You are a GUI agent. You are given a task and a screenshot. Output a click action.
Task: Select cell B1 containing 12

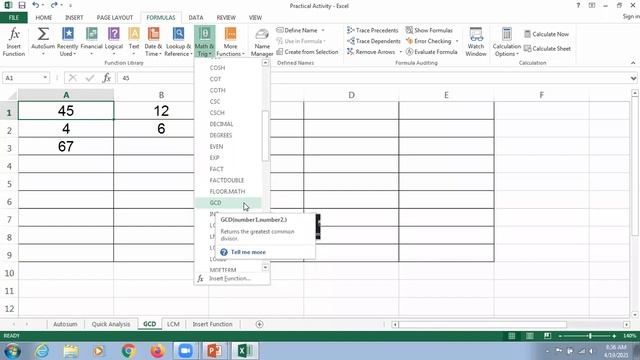click(161, 111)
